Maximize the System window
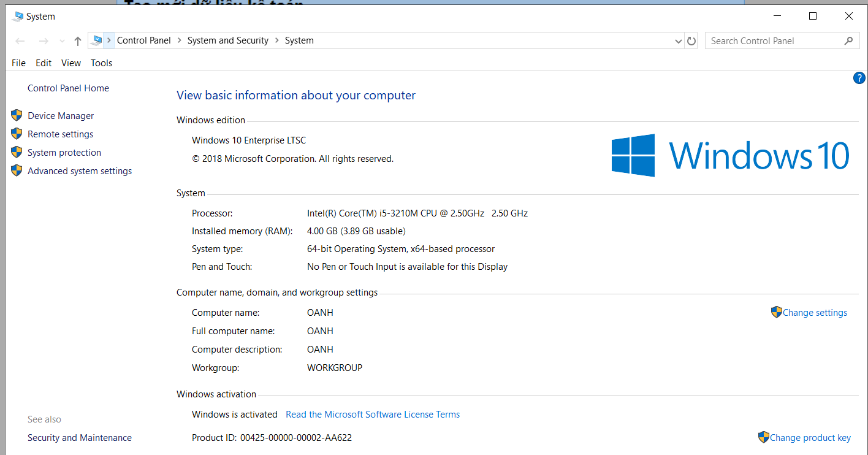This screenshot has height=455, width=868. tap(813, 17)
